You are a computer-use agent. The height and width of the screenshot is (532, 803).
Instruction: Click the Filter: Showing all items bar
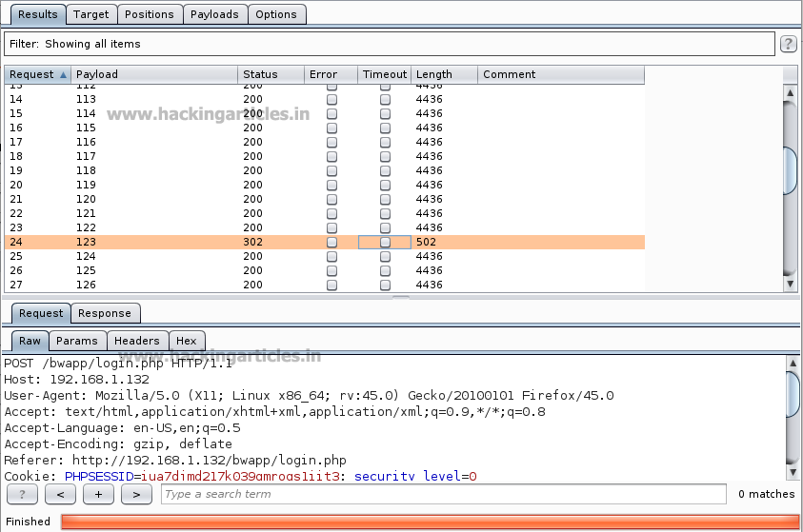pyautogui.click(x=390, y=44)
